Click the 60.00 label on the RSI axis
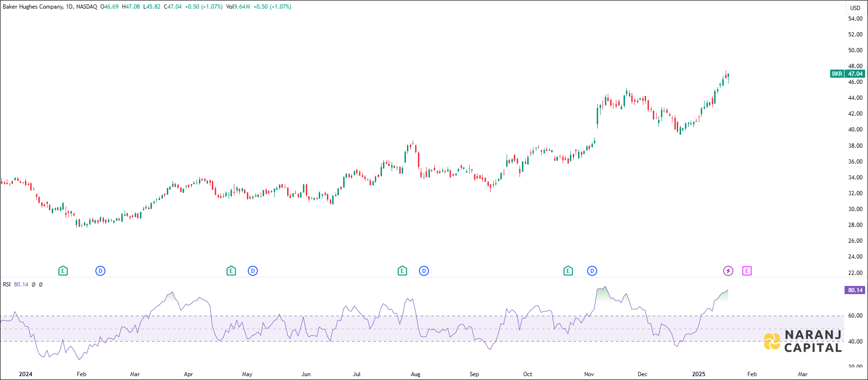The height and width of the screenshot is (380, 868). pyautogui.click(x=855, y=316)
